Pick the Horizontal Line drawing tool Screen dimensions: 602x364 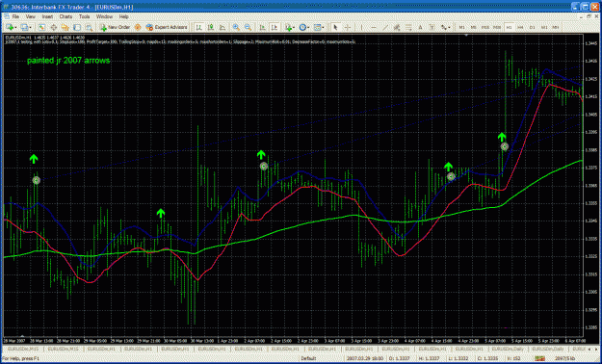click(x=374, y=27)
